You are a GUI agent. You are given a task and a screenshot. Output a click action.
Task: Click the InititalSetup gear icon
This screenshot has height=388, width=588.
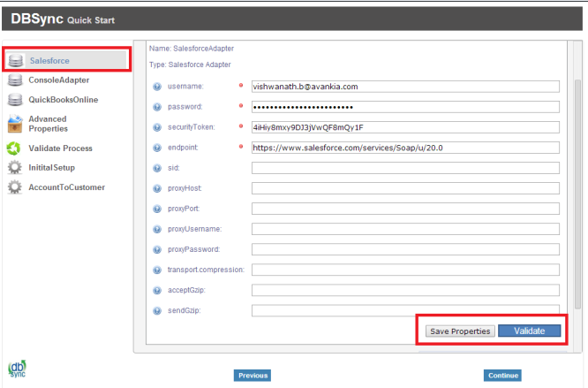tap(15, 167)
